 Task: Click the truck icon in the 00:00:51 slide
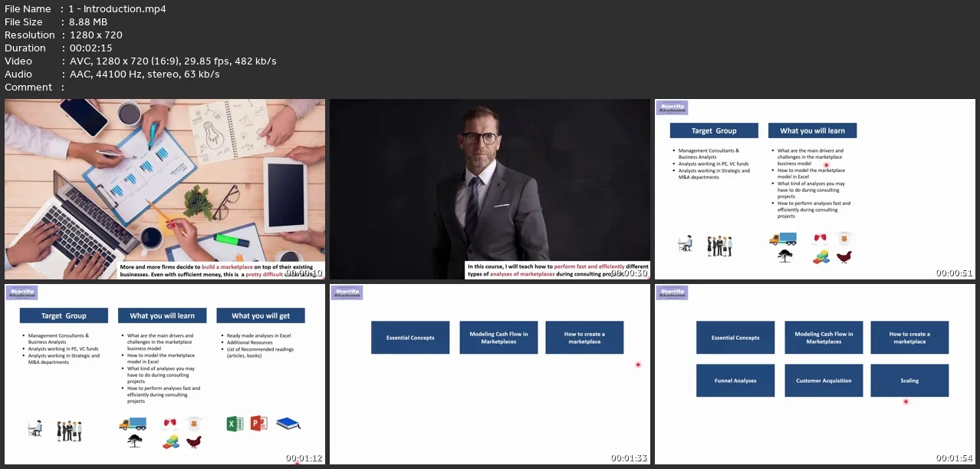tap(783, 239)
